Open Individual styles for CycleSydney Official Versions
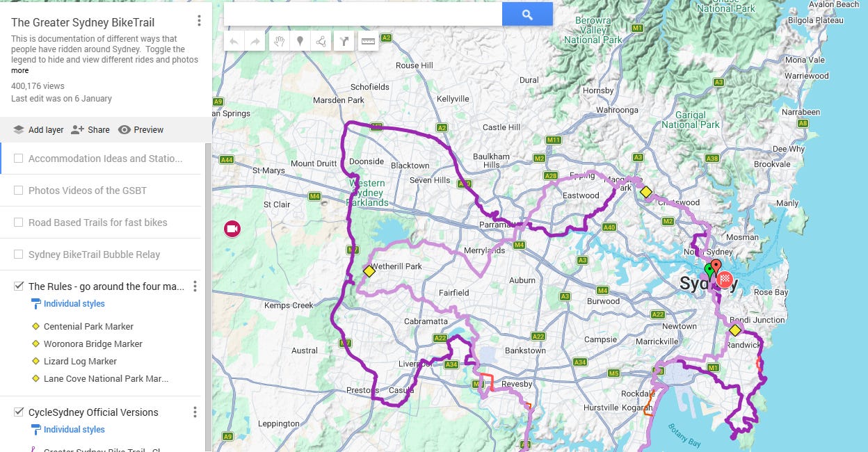This screenshot has height=452, width=868. click(x=74, y=430)
